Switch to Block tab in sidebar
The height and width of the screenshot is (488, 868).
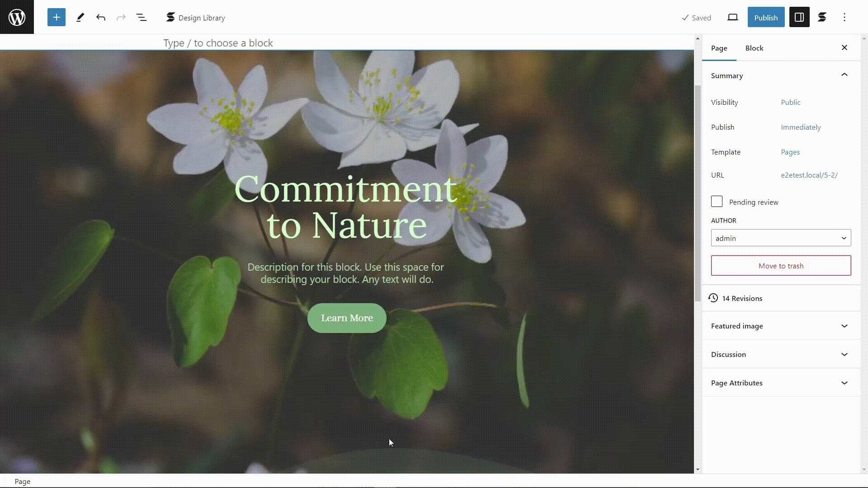tap(755, 47)
